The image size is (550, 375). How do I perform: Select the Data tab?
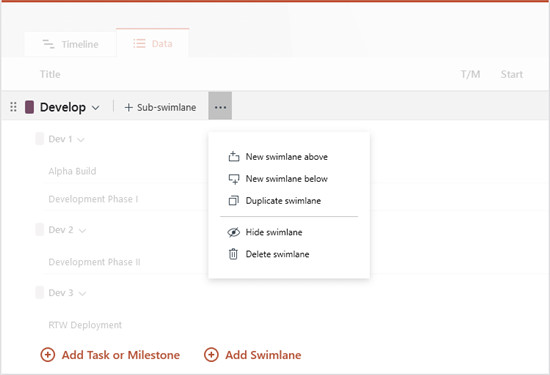153,43
